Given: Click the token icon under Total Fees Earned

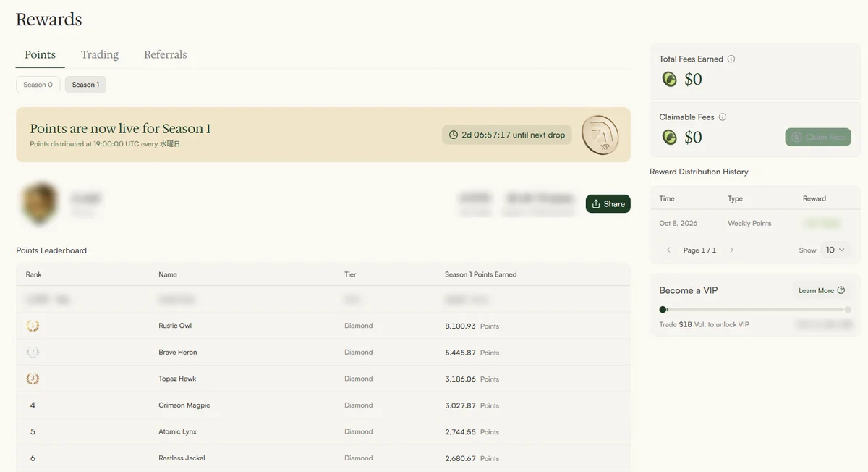Looking at the screenshot, I should coord(670,79).
